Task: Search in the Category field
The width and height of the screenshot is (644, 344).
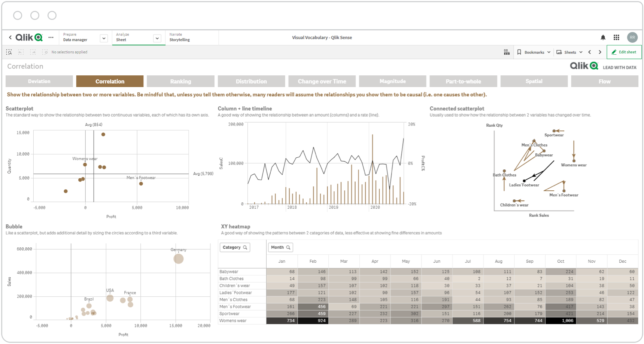Action: click(245, 247)
